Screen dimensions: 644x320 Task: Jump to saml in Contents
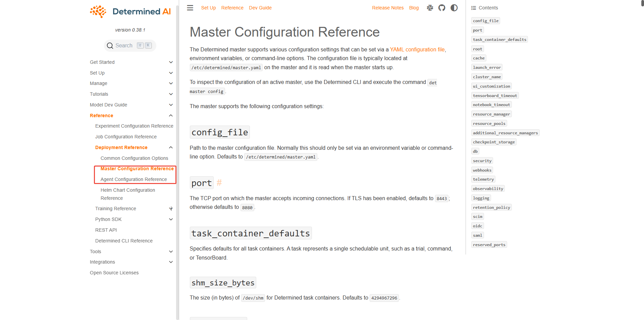point(478,235)
